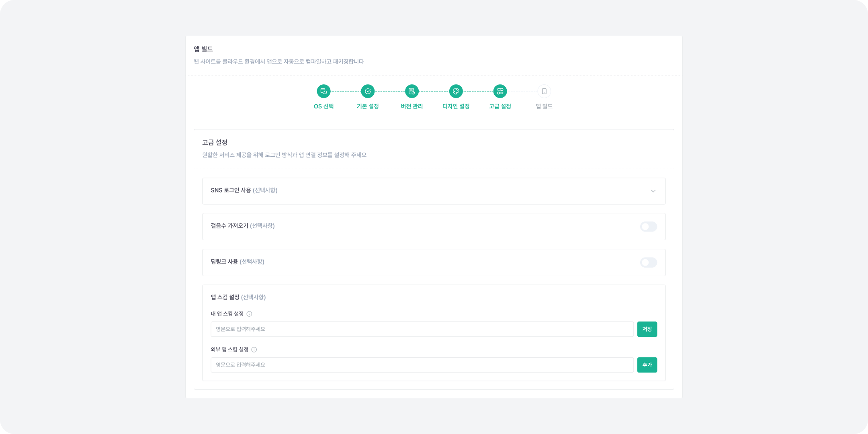Viewport: 868px width, 434px height.
Task: Click the 고급 설정 section title
Action: [x=215, y=142]
